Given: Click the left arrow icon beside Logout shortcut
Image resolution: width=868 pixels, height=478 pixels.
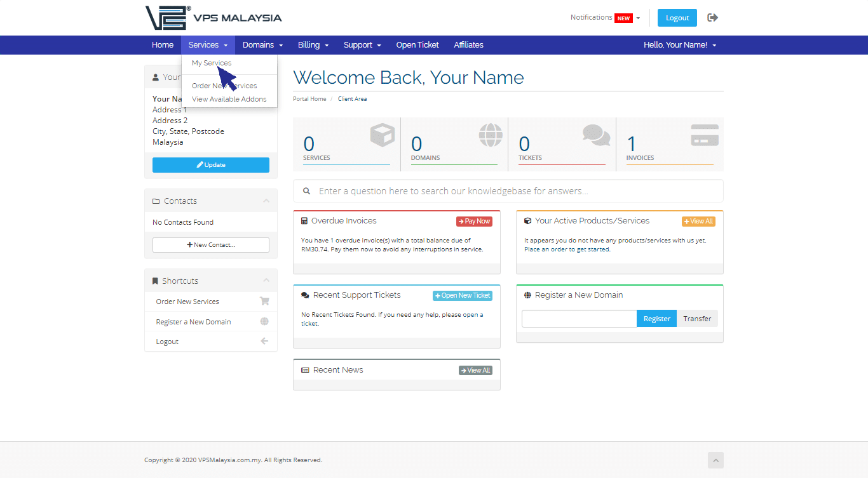Looking at the screenshot, I should [x=264, y=342].
